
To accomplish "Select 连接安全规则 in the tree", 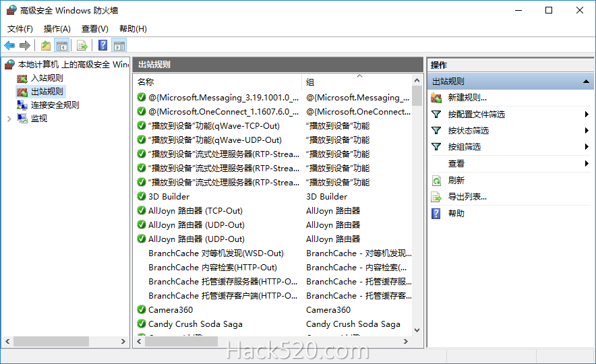I will [x=55, y=105].
